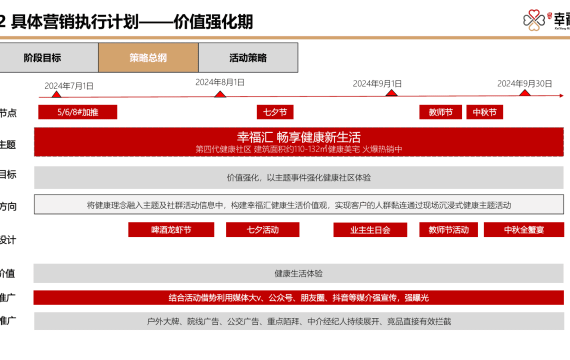Click the 业主生日会 activity box
Image resolution: width=570 pixels, height=360 pixels.
(x=370, y=230)
